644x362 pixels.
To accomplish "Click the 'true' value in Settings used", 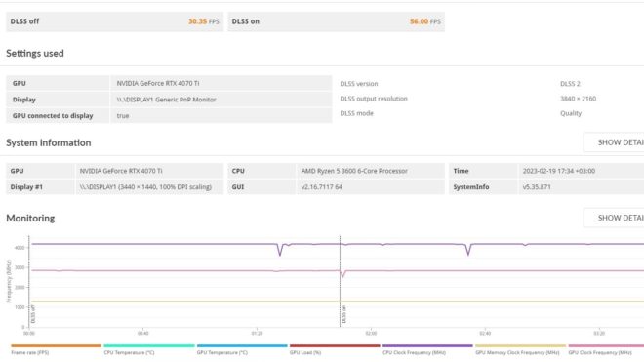I will coord(123,116).
